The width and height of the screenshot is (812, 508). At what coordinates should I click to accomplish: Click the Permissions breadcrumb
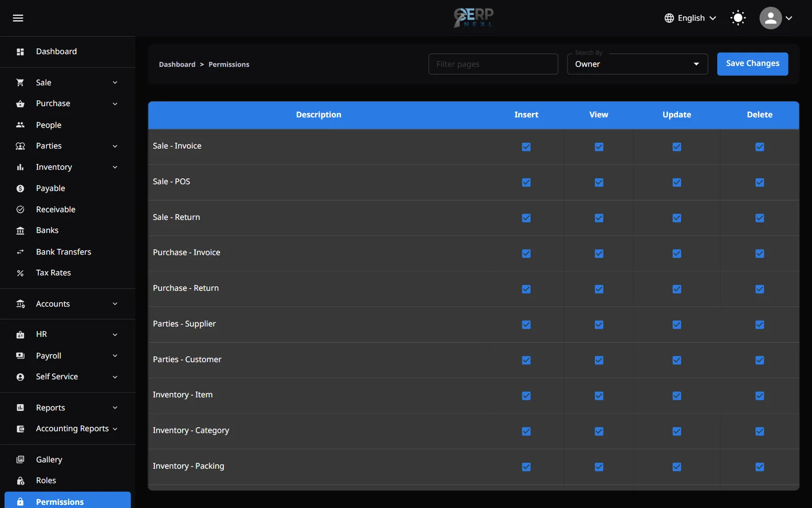pyautogui.click(x=229, y=65)
